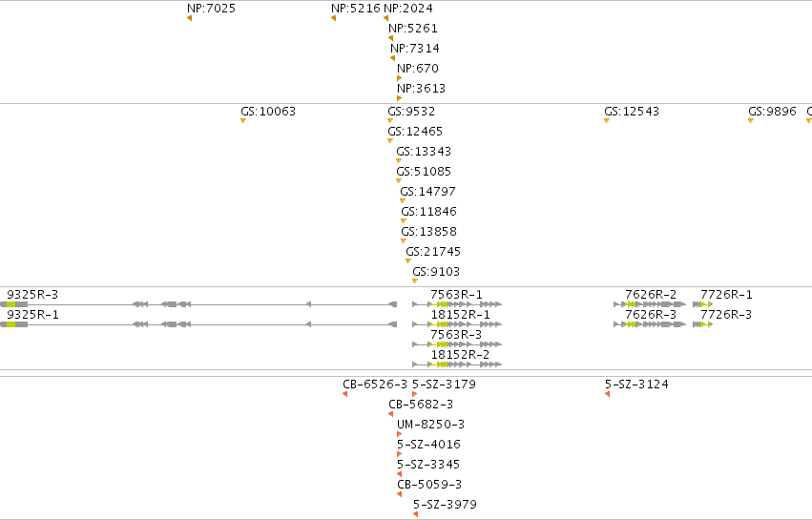
Task: Select the 9325R-3 transcript label
Action: tap(32, 295)
